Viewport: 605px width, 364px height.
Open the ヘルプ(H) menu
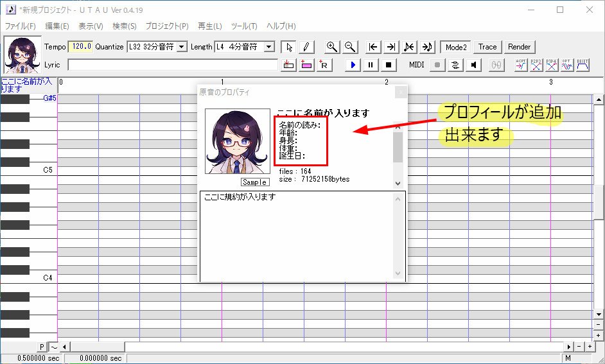pos(281,26)
